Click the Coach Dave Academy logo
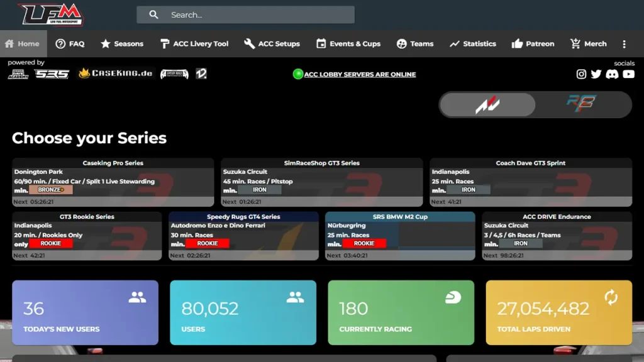The height and width of the screenshot is (362, 644). pos(18,74)
